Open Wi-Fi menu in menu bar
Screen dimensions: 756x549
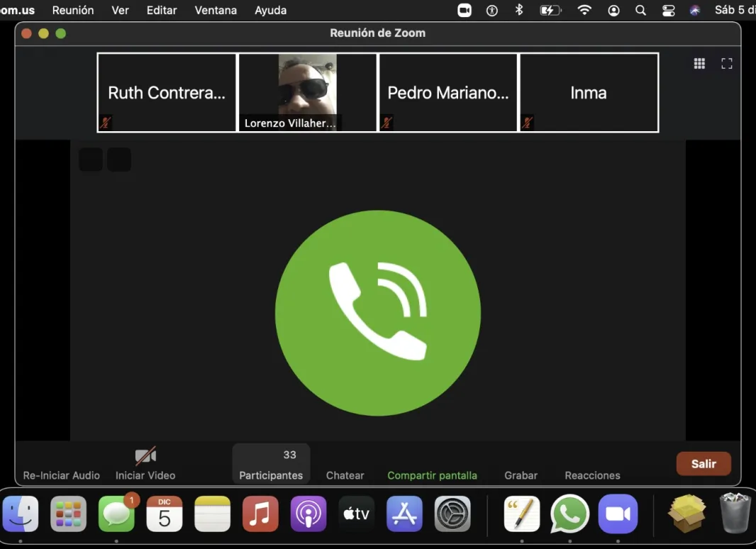584,10
